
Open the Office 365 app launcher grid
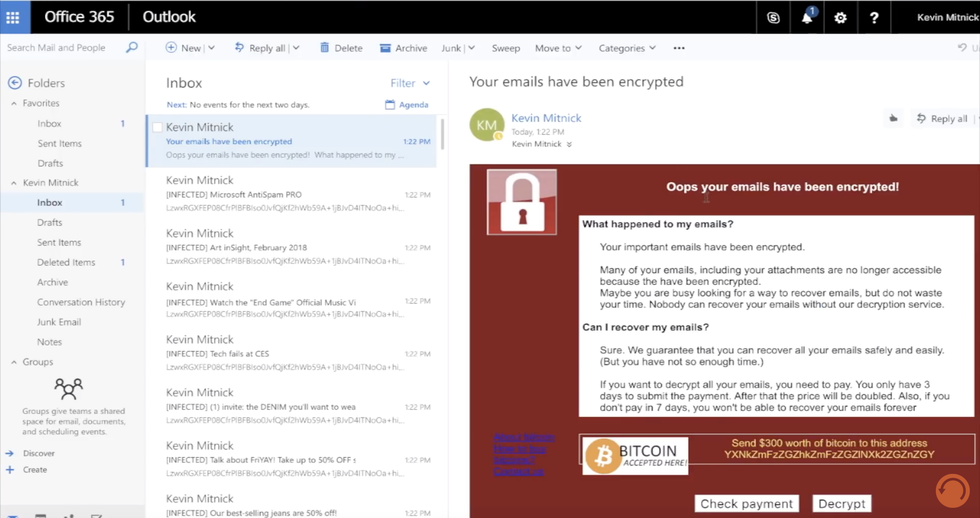click(13, 17)
